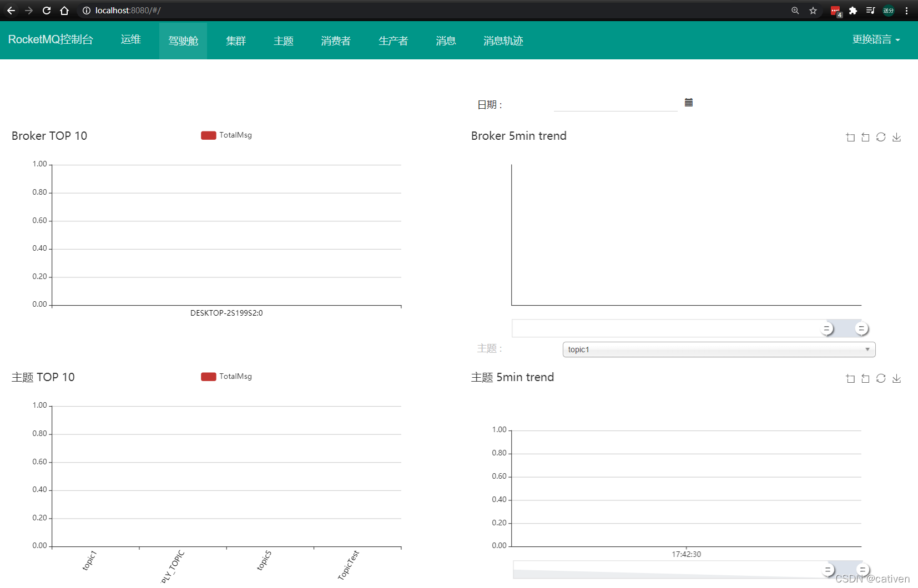Open the browser zoom magnifier icon
The height and width of the screenshot is (588, 918).
click(x=795, y=11)
